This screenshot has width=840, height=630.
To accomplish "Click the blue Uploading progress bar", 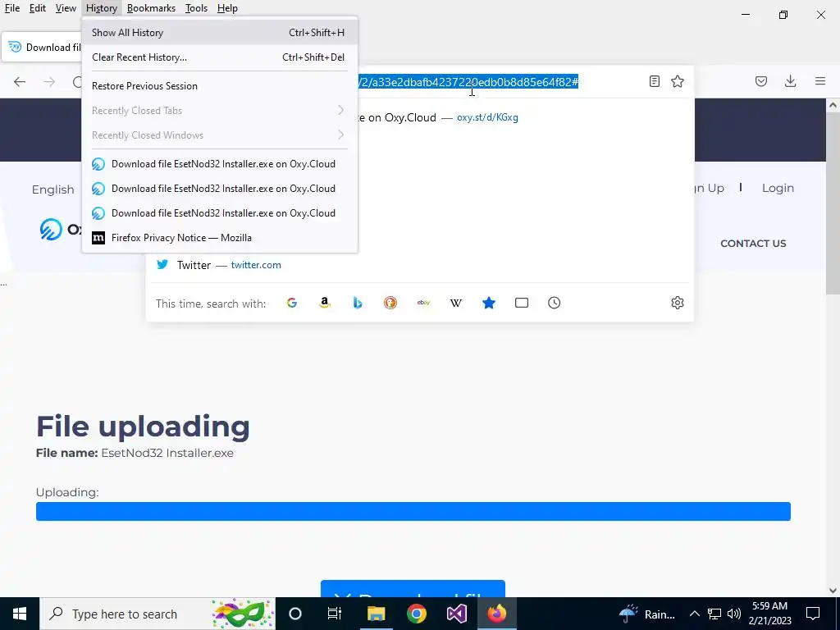I will 413,511.
